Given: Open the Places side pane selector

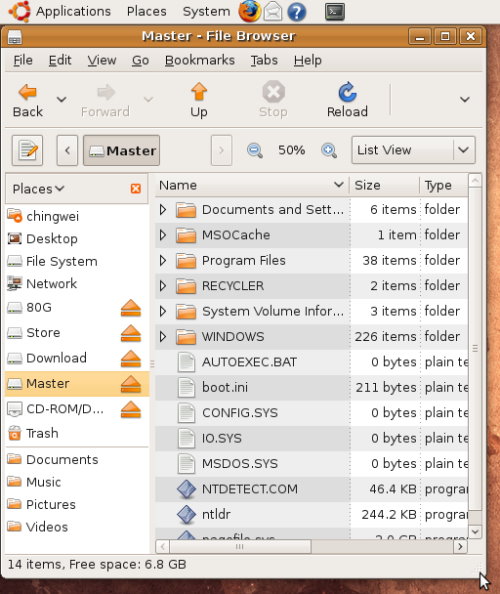Looking at the screenshot, I should 38,189.
